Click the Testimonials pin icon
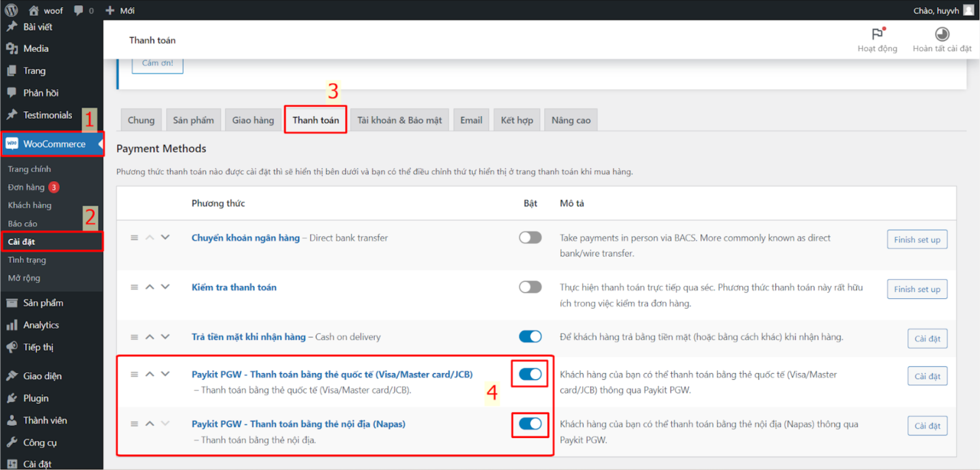Screen dimensions: 980x470 12,114
